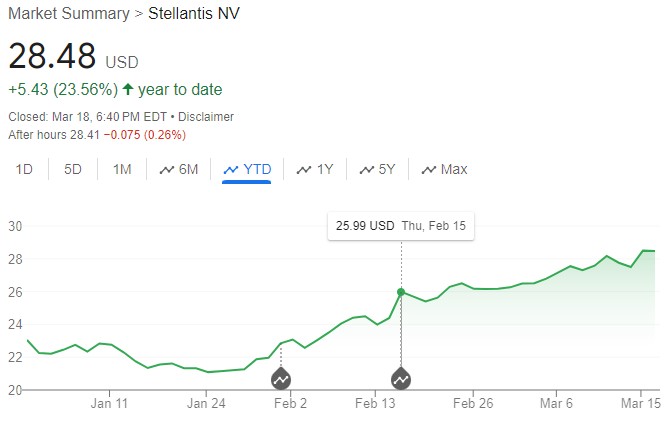The height and width of the screenshot is (426, 671).
Task: Open the news marker near Feb 2
Action: pos(281,379)
